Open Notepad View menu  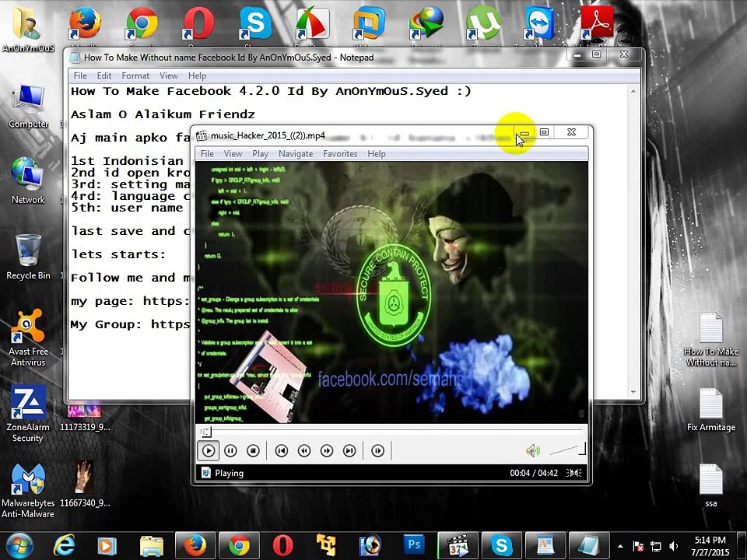169,75
